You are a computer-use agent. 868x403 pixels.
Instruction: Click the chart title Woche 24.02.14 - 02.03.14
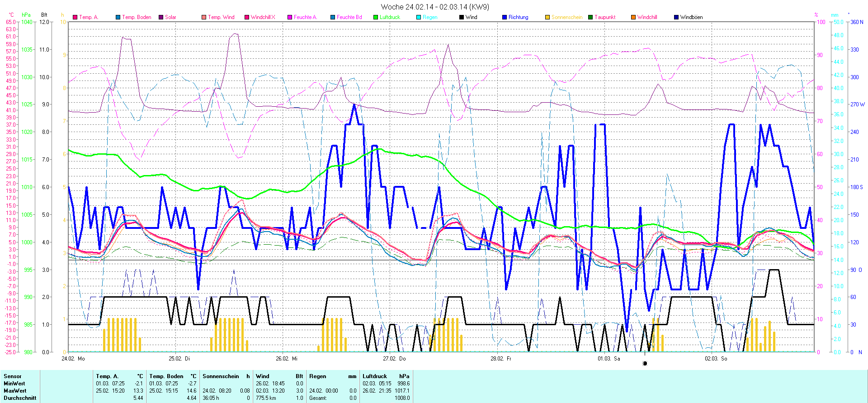(x=434, y=7)
